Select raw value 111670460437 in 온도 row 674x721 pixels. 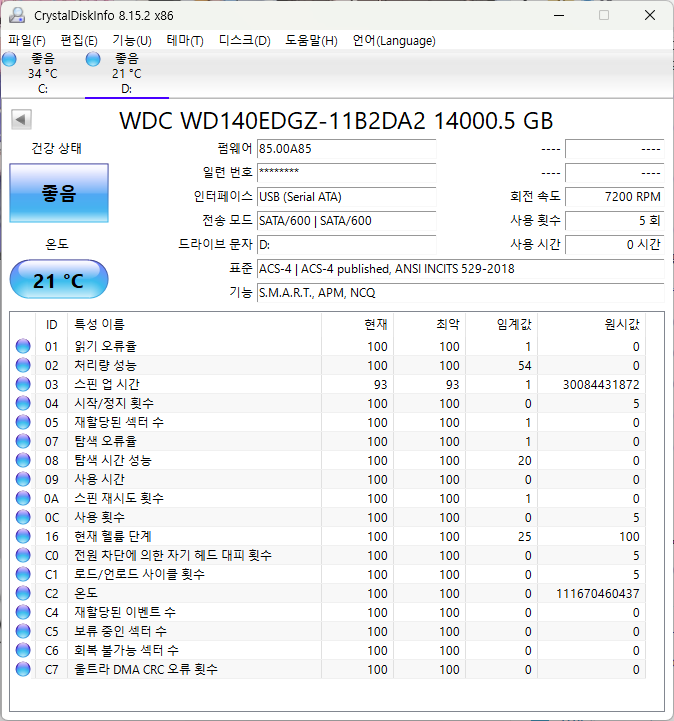coord(598,594)
